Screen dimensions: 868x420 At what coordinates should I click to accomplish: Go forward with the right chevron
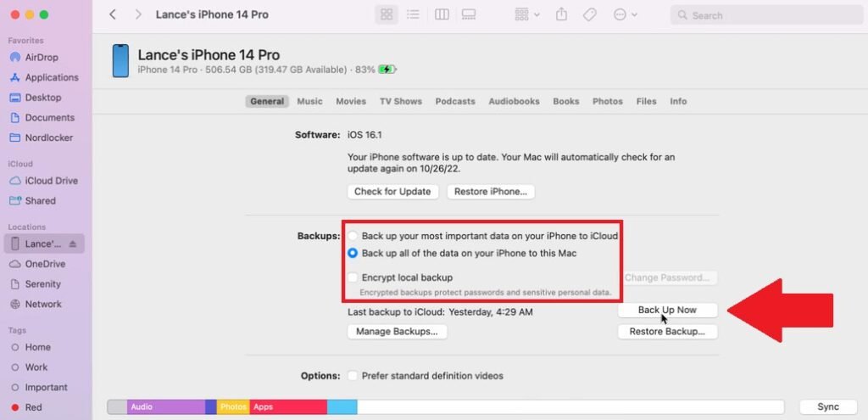[x=138, y=14]
